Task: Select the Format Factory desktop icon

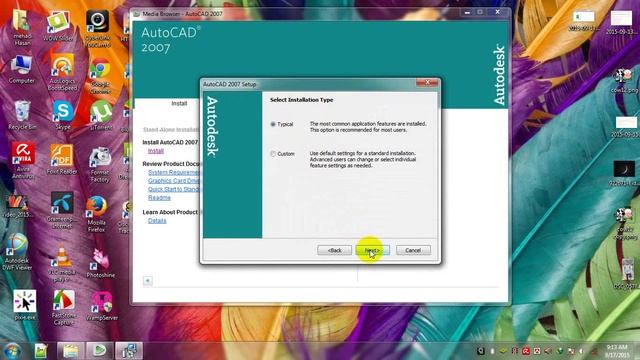Action: (100, 164)
